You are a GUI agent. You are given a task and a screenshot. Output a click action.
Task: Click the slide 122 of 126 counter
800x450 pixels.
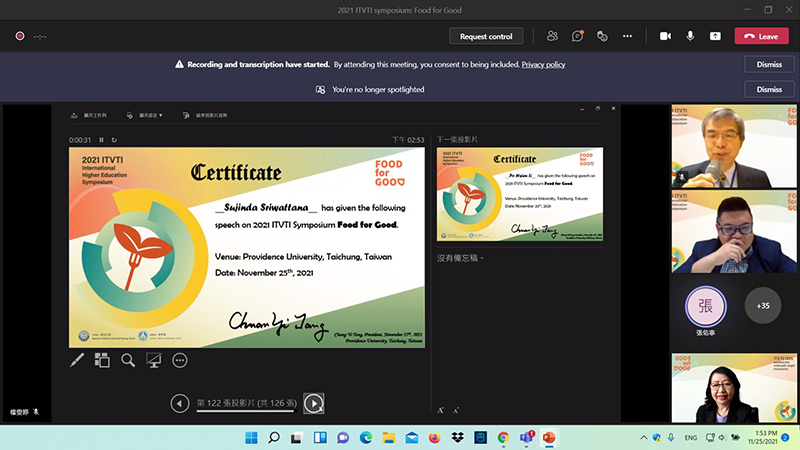click(246, 403)
